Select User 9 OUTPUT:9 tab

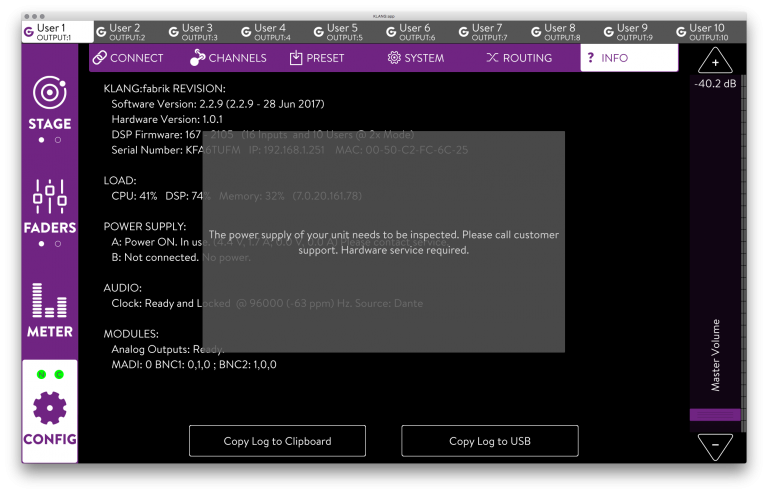[x=637, y=32]
